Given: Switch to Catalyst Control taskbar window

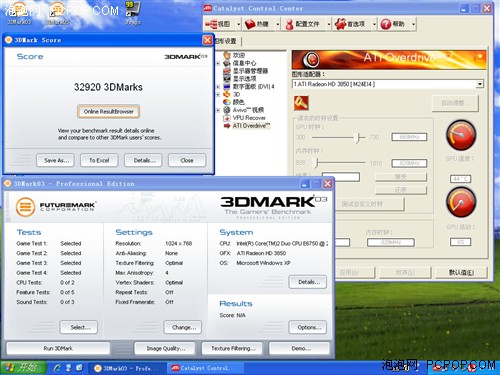Looking at the screenshot, I should 206,368.
